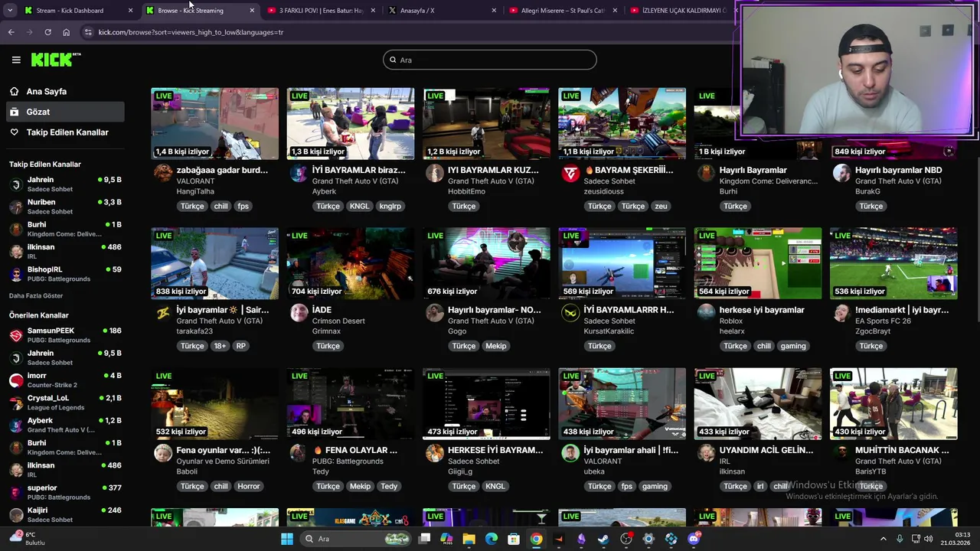Click browser home button
Image resolution: width=980 pixels, height=551 pixels.
66,32
